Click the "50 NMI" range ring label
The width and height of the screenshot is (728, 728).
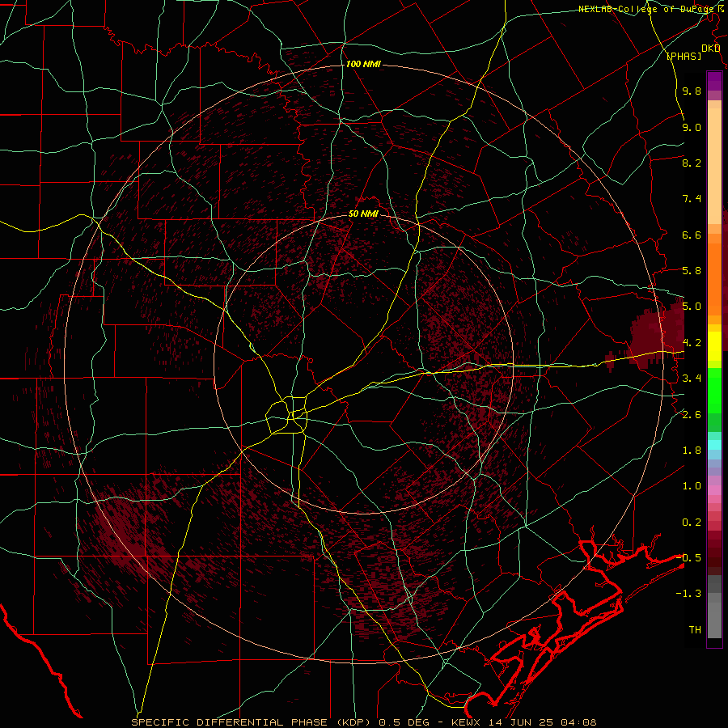[363, 214]
